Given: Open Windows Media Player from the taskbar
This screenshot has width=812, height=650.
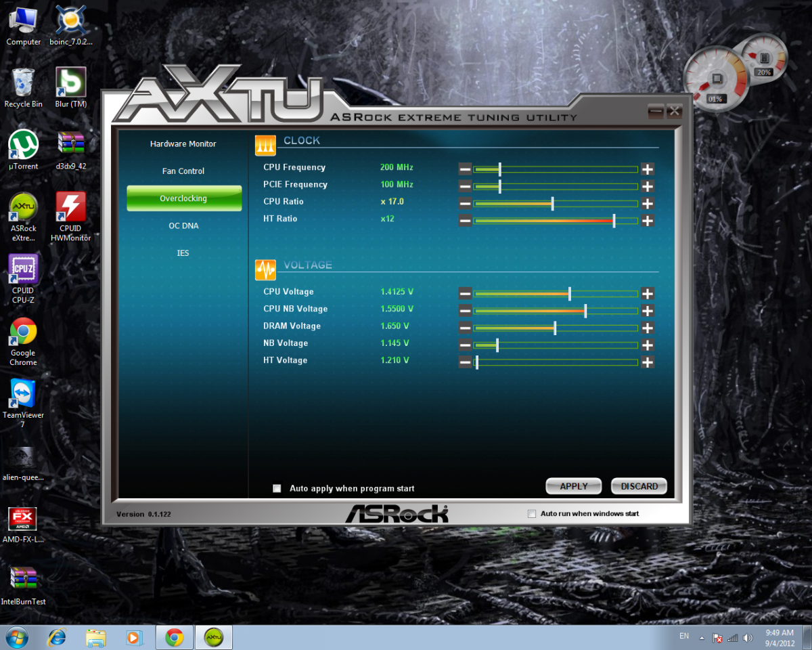Looking at the screenshot, I should pyautogui.click(x=134, y=637).
